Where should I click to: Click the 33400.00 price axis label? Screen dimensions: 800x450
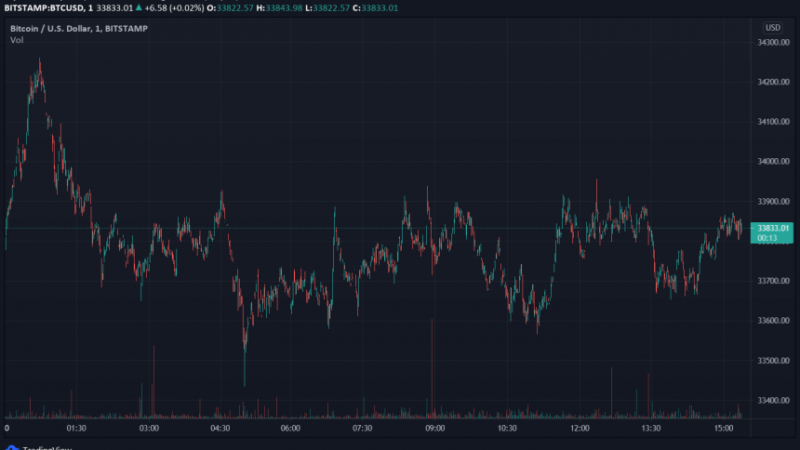[773, 401]
